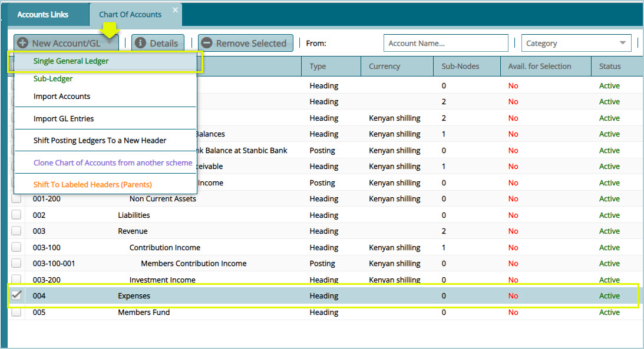This screenshot has width=644, height=349.
Task: Click the Expenses account name
Action: pos(134,295)
